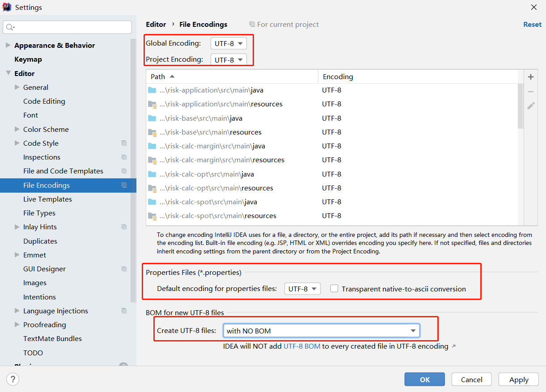Viewport: 546px width, 392px height.
Task: Click the project-level icon beside Language Injections
Action: 124,311
